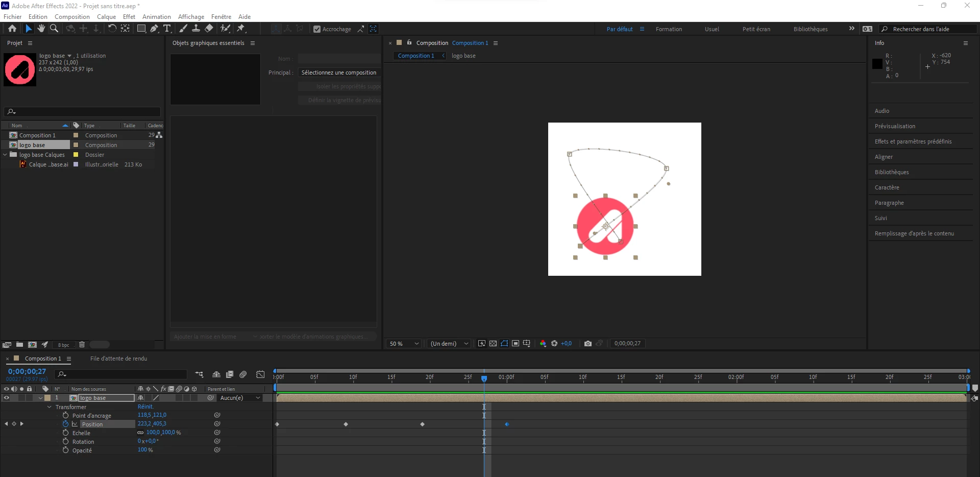
Task: Click the snapshot camera icon in viewer
Action: (588, 344)
